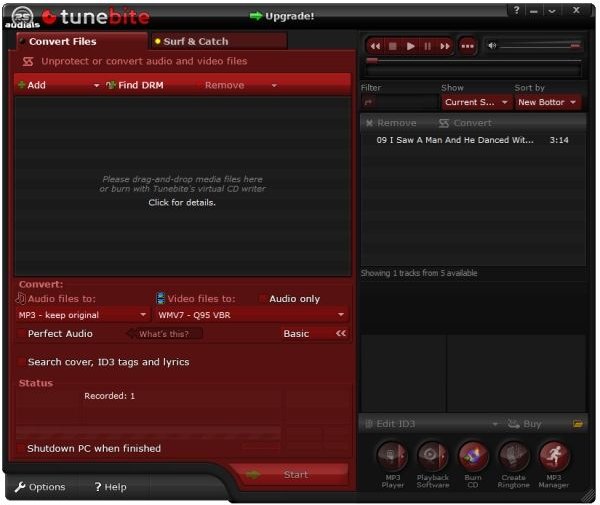The width and height of the screenshot is (600, 505).
Task: Switch to the Convert Files tab
Action: coord(81,41)
